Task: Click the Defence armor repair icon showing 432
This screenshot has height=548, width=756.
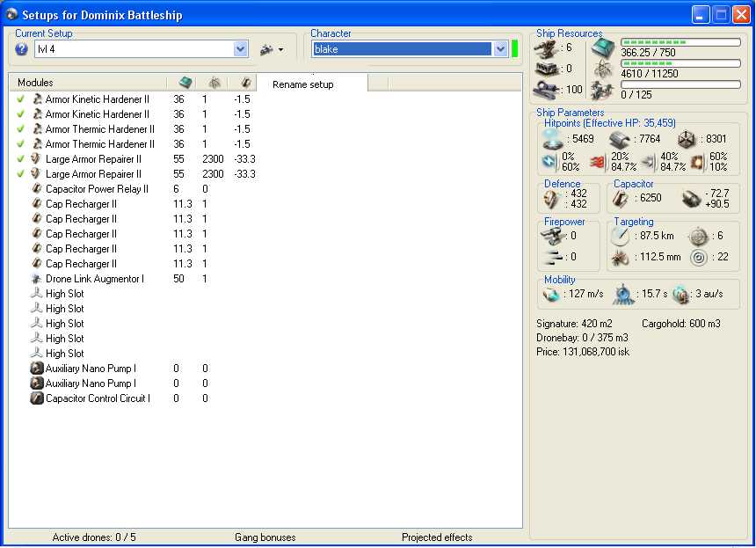Action: pos(550,199)
